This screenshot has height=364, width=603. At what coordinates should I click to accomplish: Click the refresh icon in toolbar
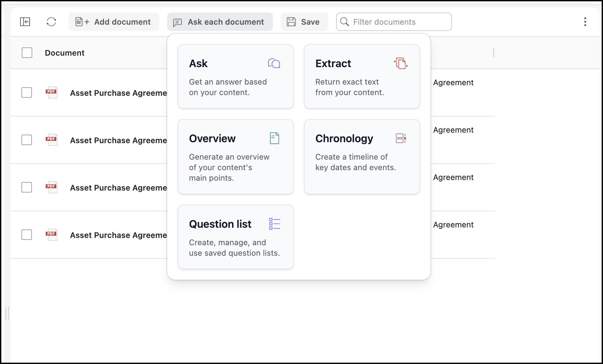pyautogui.click(x=51, y=22)
